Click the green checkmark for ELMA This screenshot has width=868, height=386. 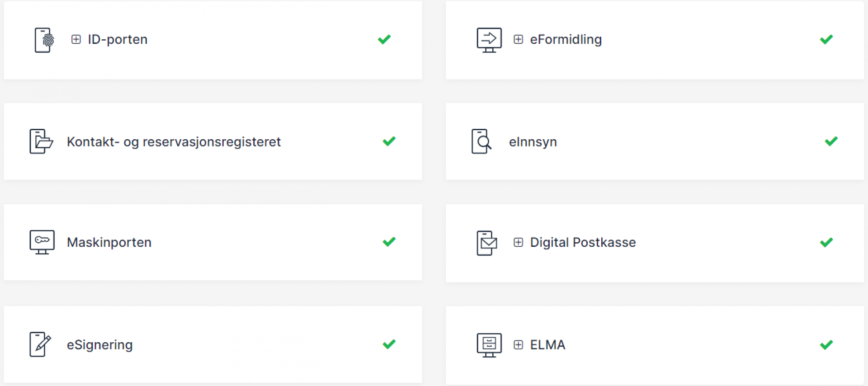point(826,345)
